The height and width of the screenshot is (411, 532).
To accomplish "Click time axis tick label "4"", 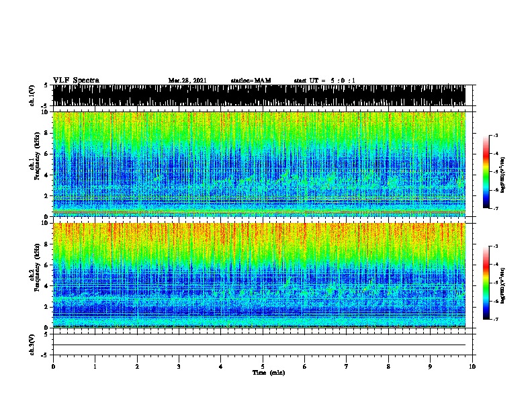I will tap(221, 366).
